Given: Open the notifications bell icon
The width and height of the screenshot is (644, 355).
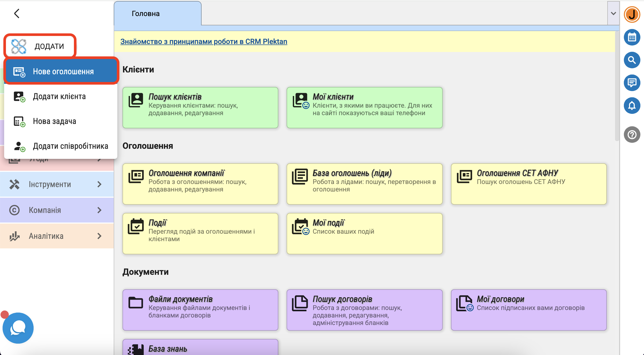Looking at the screenshot, I should 632,106.
